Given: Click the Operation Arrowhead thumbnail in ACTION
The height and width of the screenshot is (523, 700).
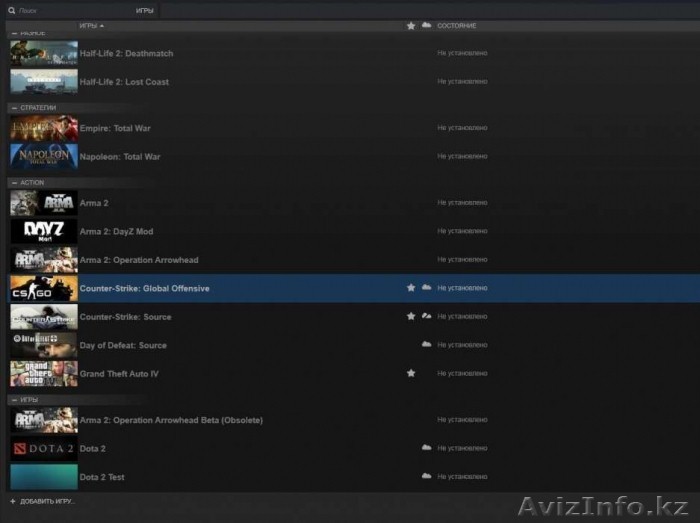Looking at the screenshot, I should pyautogui.click(x=44, y=260).
